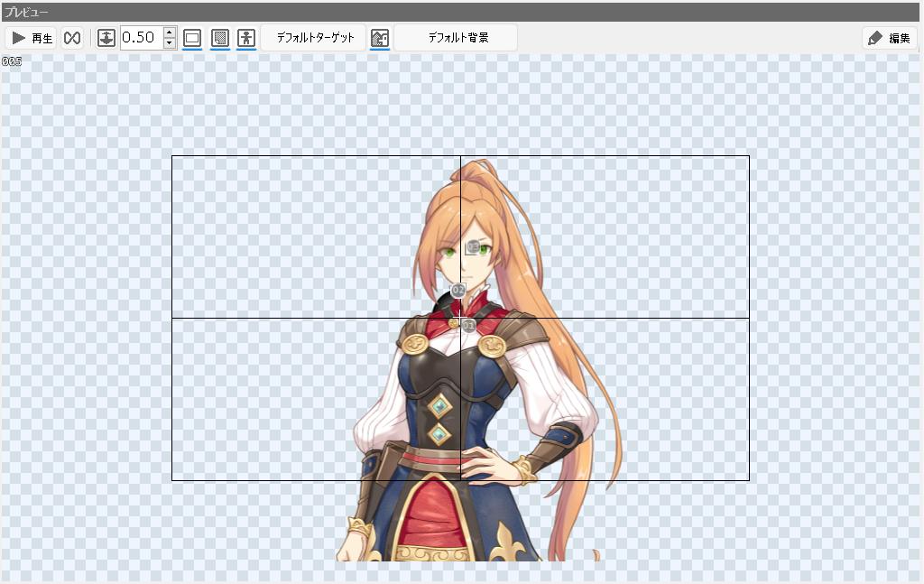Click the 005 frame counter label
The image size is (924, 584).
point(12,61)
